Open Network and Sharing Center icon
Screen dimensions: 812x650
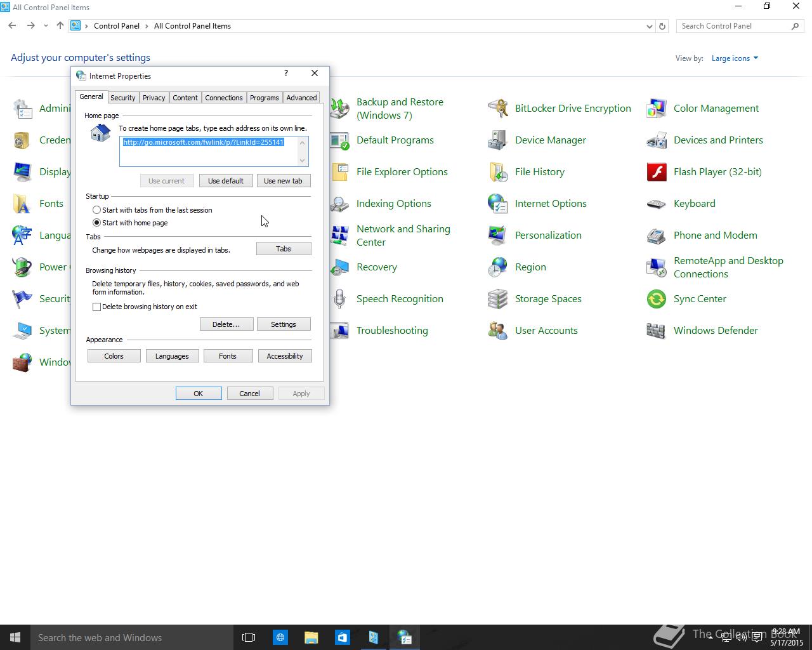pos(339,235)
